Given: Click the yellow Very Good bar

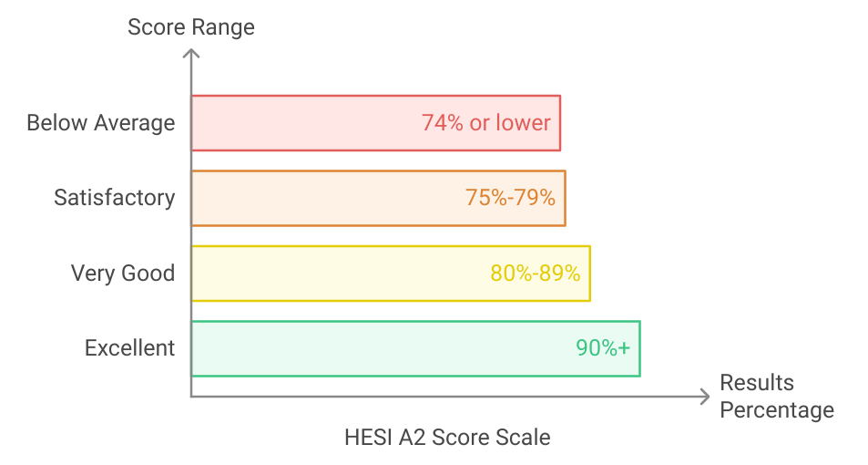Looking at the screenshot, I should point(391,274).
